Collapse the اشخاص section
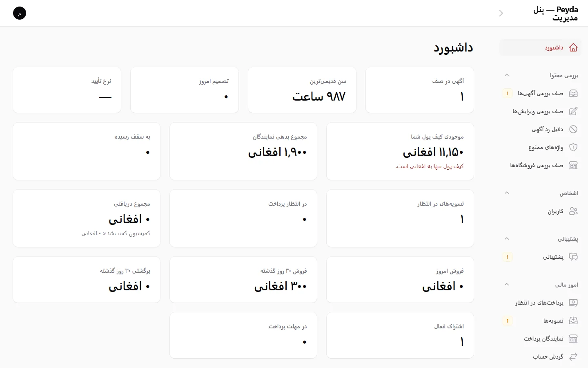The height and width of the screenshot is (368, 588). 507,193
